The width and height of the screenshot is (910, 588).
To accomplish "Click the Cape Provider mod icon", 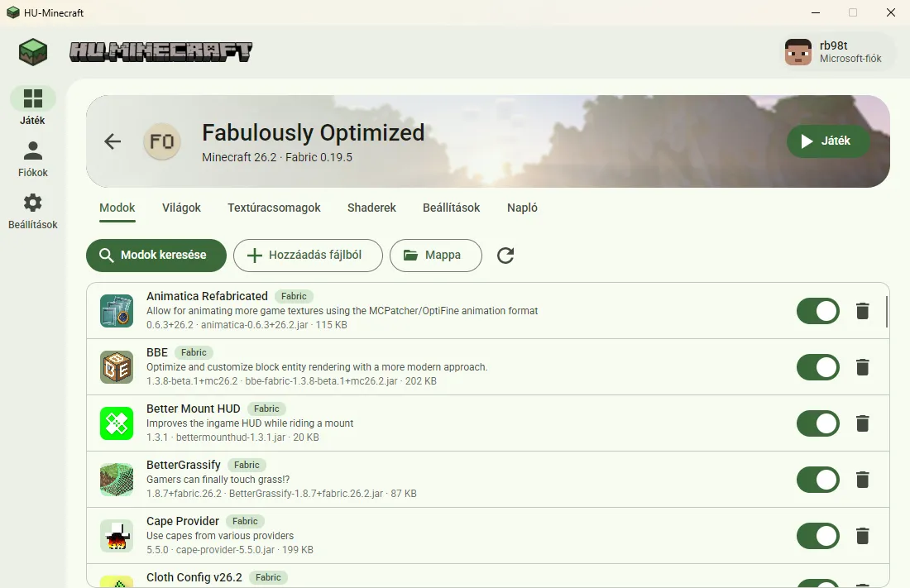I will pos(117,536).
